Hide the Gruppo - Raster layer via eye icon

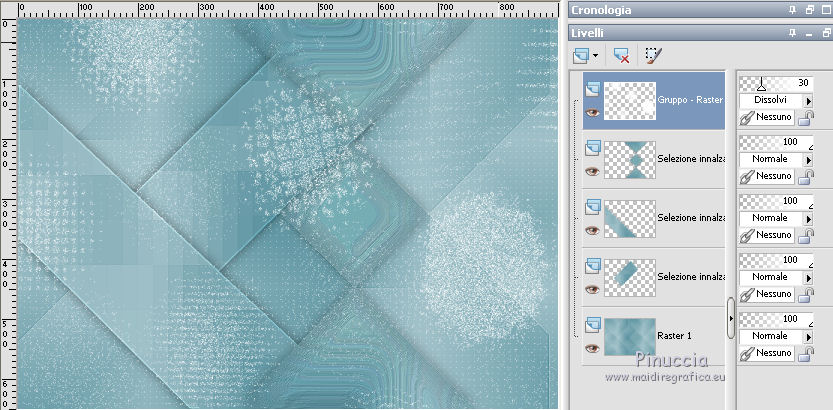point(592,113)
